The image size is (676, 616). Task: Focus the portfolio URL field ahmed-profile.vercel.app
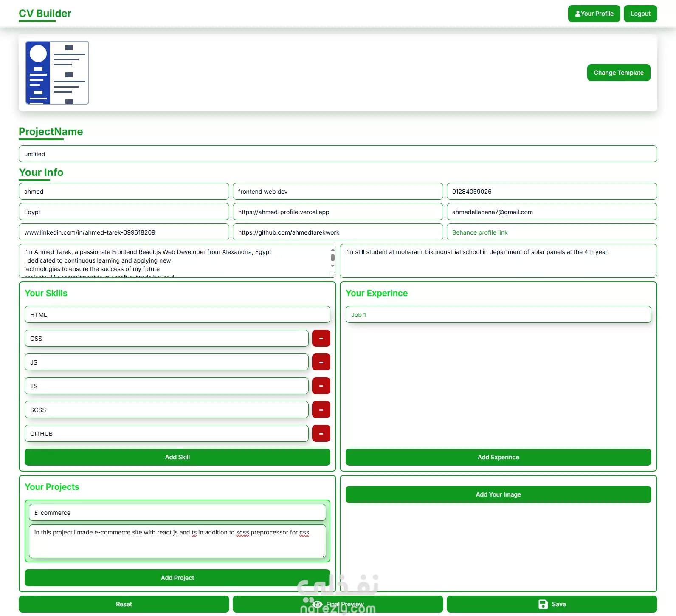point(338,212)
